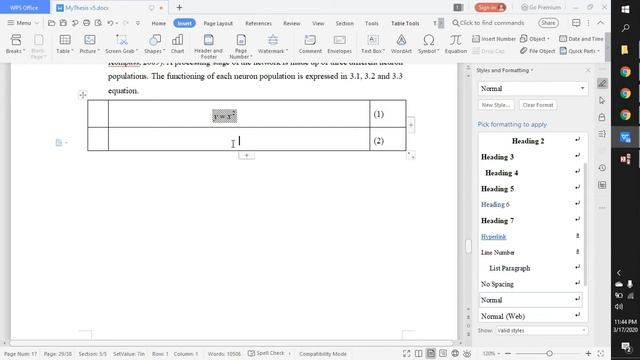Viewport: 640px width, 360px height.
Task: Open a new document tab
Action: 179,7
